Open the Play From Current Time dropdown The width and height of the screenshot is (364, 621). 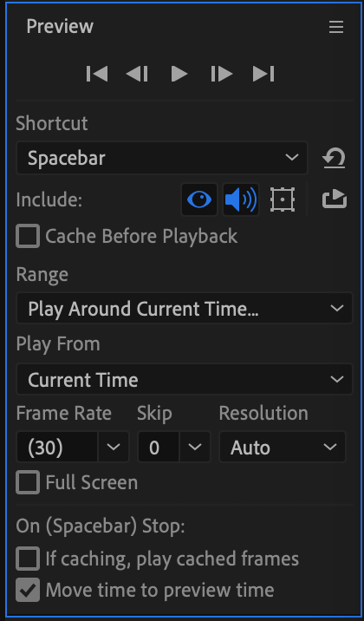pos(185,379)
